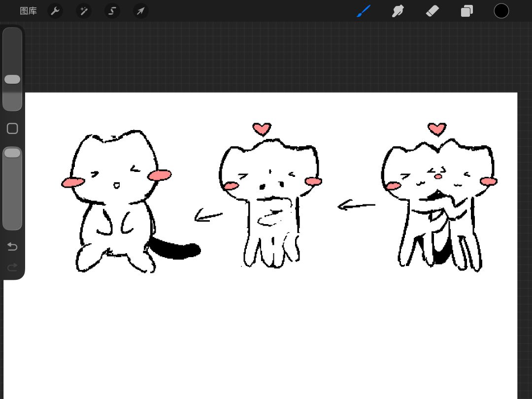Open the Actions wrench menu

55,11
